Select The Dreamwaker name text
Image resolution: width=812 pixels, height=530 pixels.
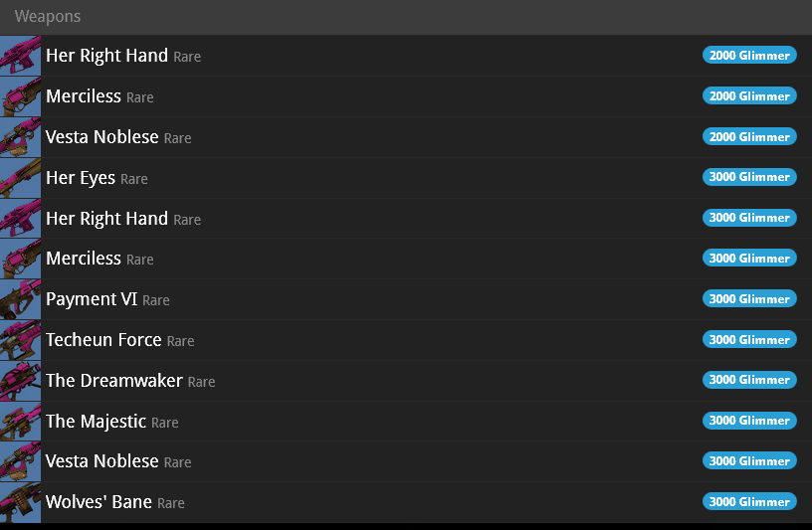(114, 381)
